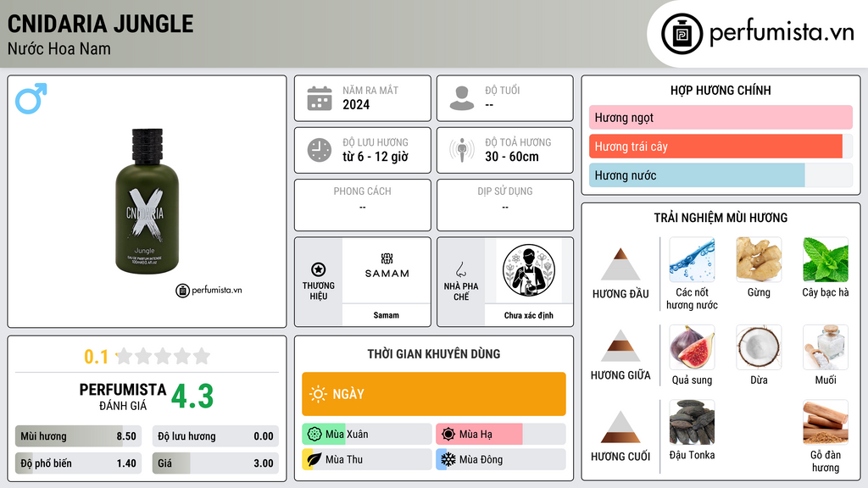The height and width of the screenshot is (488, 868).
Task: Click the Hương trái cây accord bar
Action: 721,146
